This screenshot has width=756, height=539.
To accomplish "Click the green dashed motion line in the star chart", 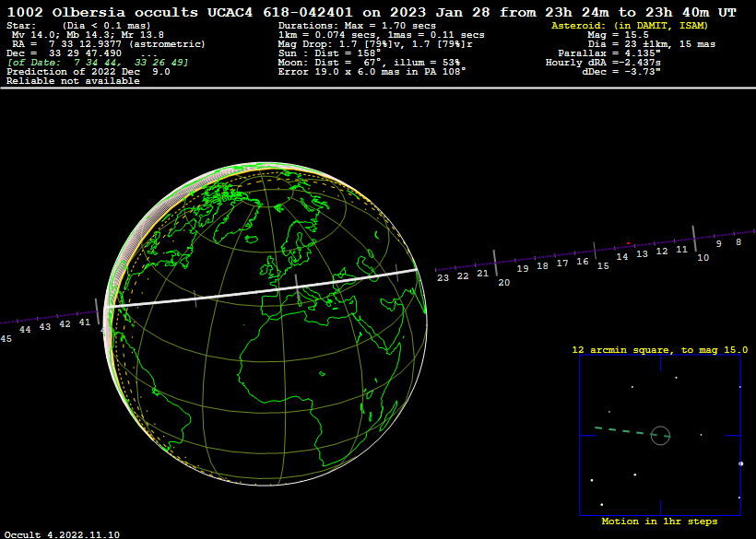I will pos(632,431).
